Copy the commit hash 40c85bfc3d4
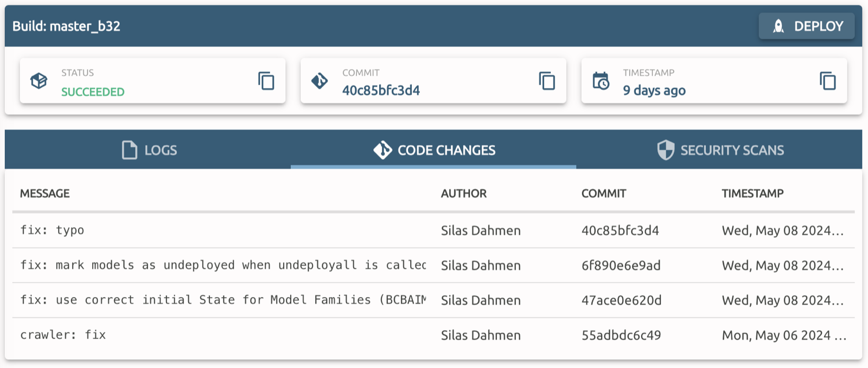Screen dimensions: 868x368 [x=547, y=81]
